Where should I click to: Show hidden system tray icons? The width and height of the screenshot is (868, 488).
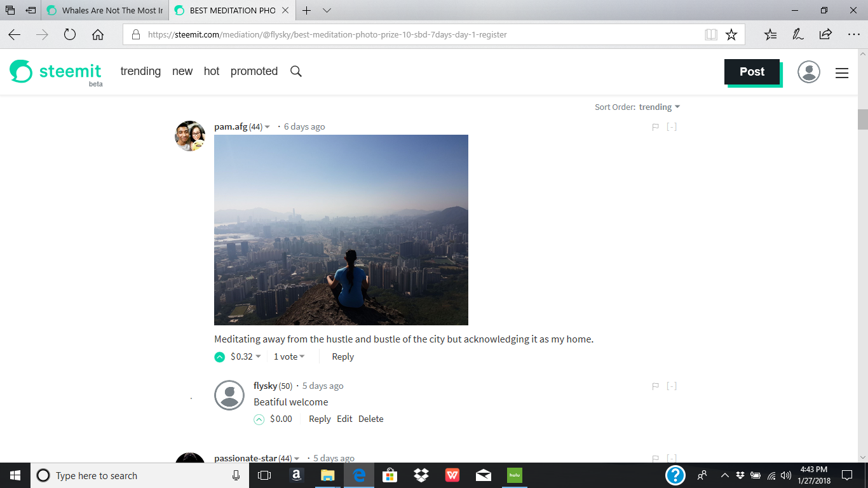pos(724,475)
